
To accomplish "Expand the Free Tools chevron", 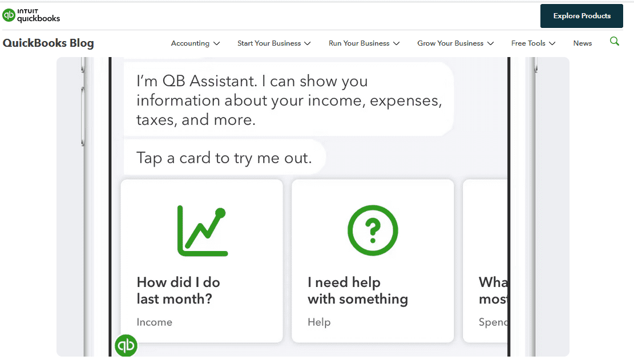I will tap(552, 43).
